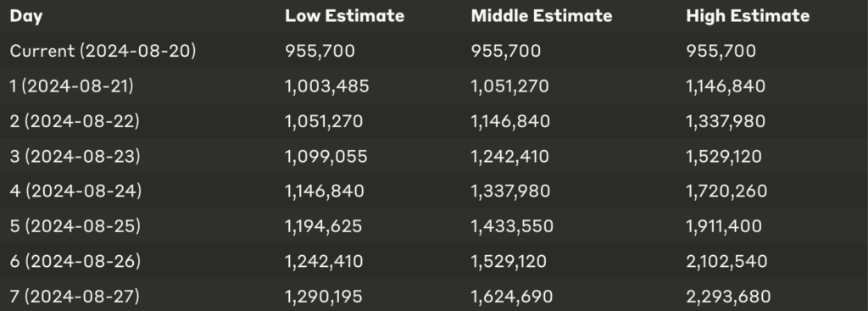Select the 2 (2024-08-22) day cell
868x311 pixels.
pos(75,121)
